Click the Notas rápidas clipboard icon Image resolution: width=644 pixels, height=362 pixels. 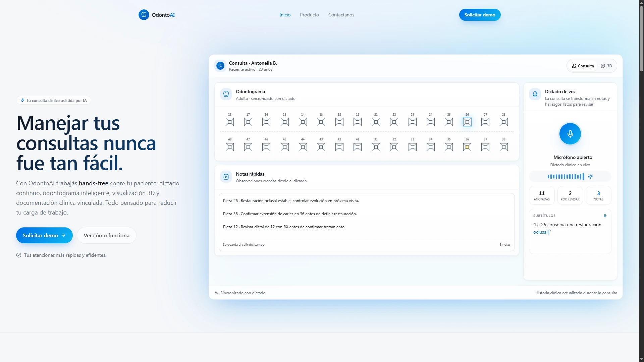(226, 177)
